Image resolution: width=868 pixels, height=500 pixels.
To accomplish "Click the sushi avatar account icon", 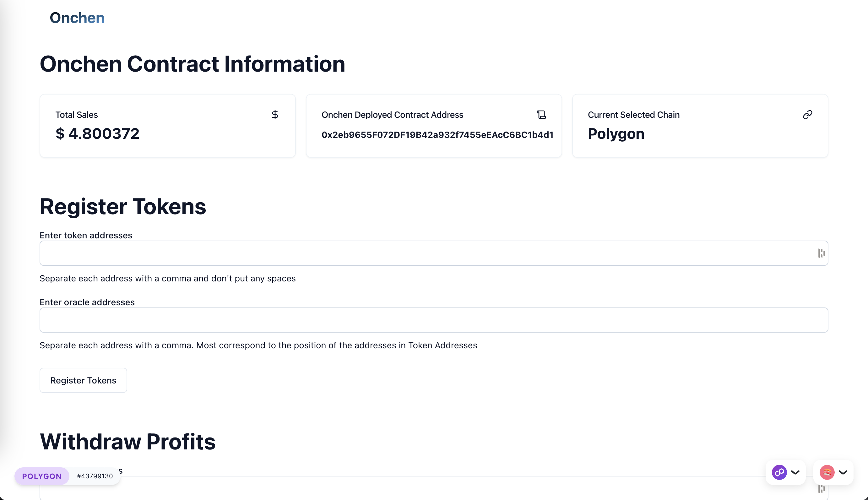I will pyautogui.click(x=827, y=472).
